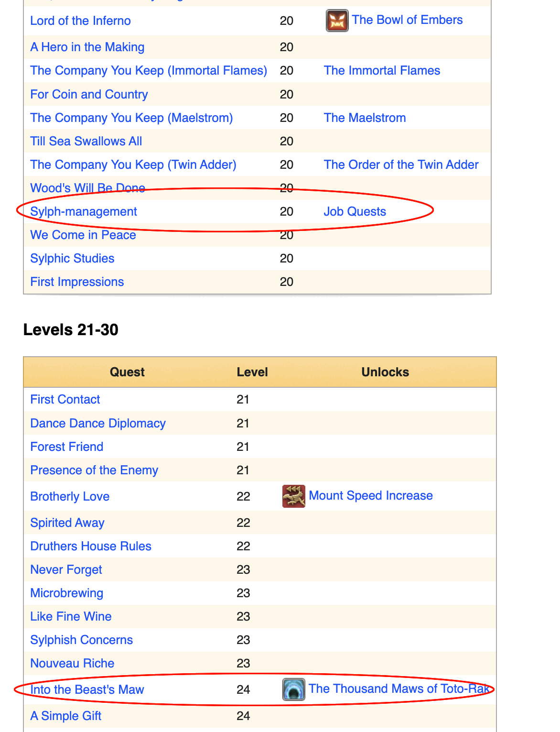
Task: Follow The Immortal Flames unlock link
Action: pos(382,70)
